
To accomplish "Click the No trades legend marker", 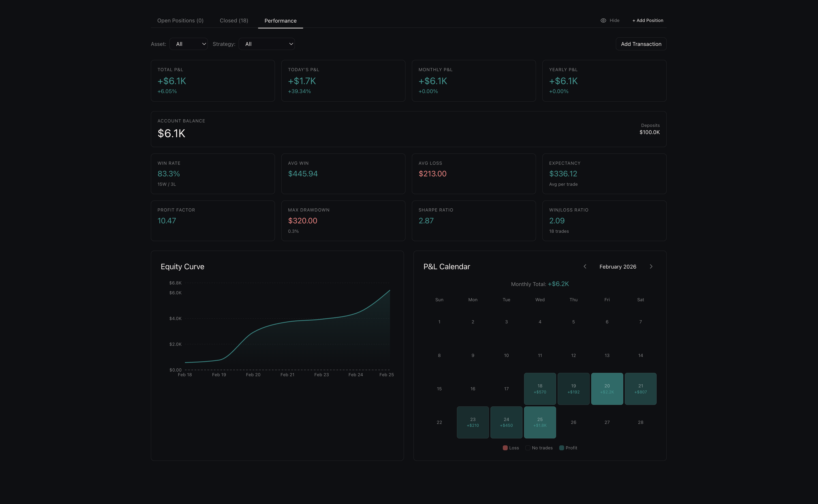I will point(528,448).
